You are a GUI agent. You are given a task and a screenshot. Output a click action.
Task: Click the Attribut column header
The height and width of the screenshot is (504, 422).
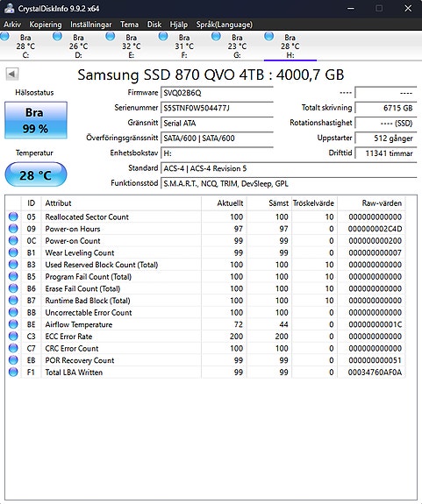pos(121,203)
